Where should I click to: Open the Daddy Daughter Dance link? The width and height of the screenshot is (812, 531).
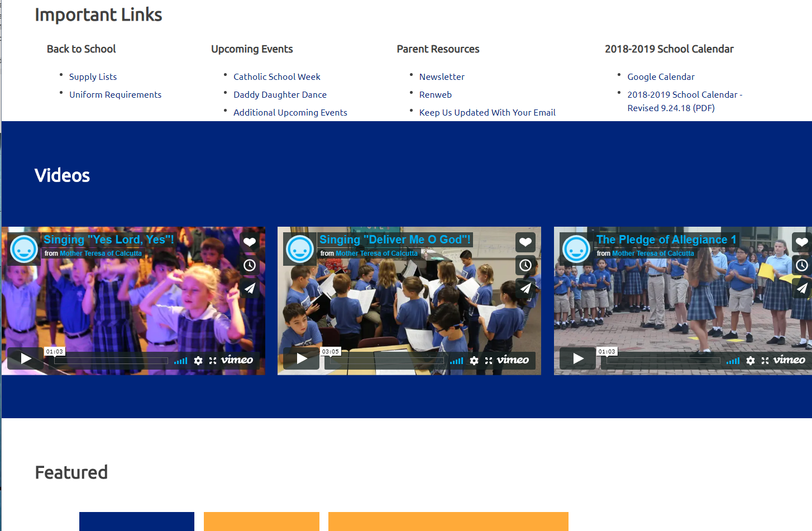[x=280, y=95]
